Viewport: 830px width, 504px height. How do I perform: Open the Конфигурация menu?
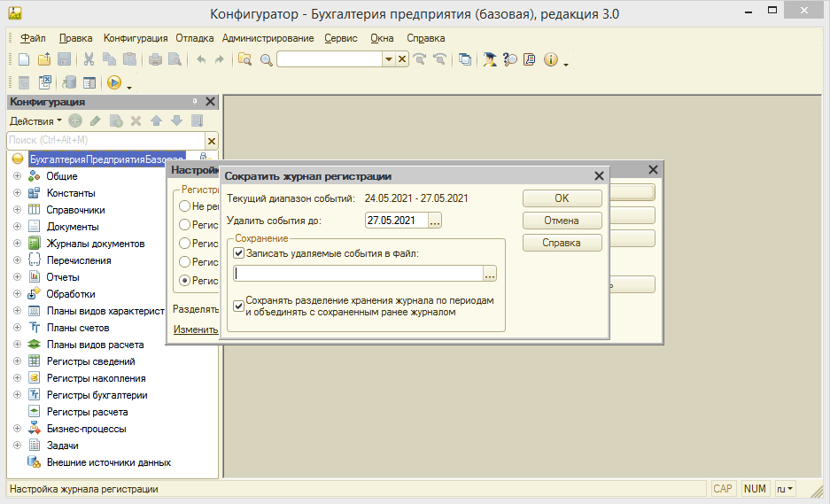[x=136, y=38]
